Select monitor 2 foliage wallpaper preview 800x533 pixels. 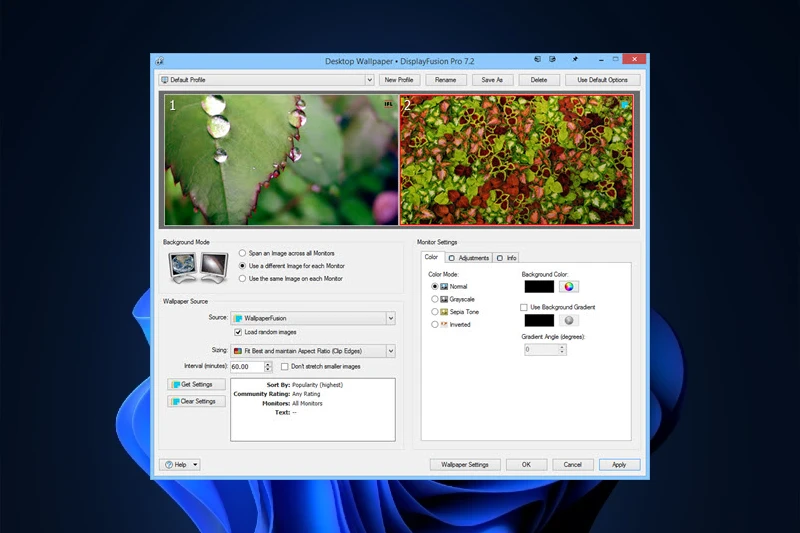tap(516, 160)
